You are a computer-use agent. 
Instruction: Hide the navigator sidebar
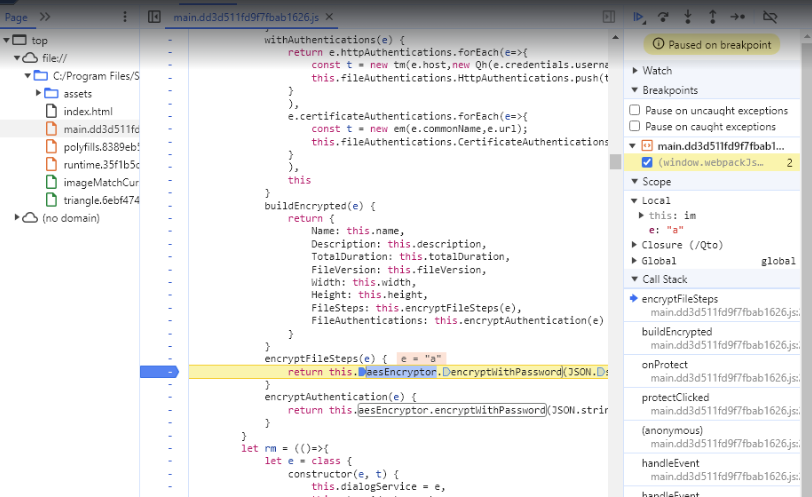tap(154, 17)
